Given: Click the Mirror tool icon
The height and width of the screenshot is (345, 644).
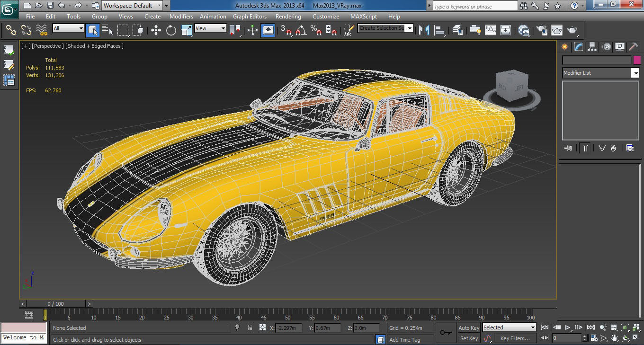Looking at the screenshot, I should 424,30.
